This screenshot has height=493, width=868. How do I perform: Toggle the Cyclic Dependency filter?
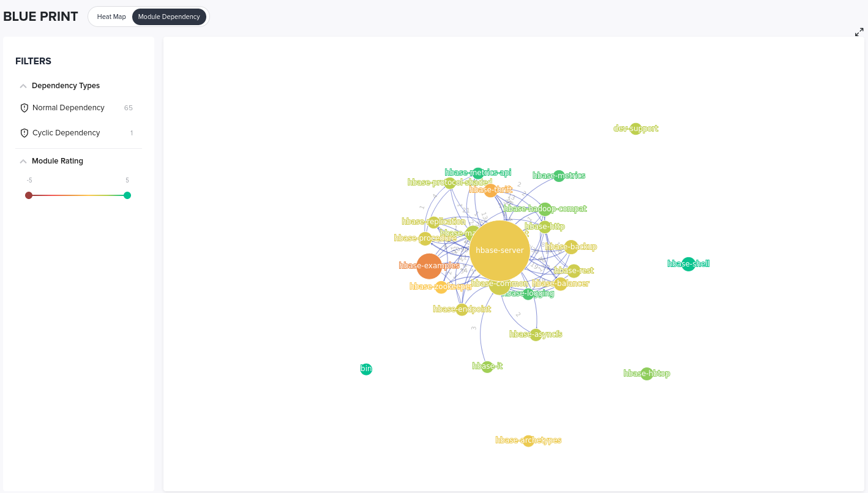tap(76, 133)
